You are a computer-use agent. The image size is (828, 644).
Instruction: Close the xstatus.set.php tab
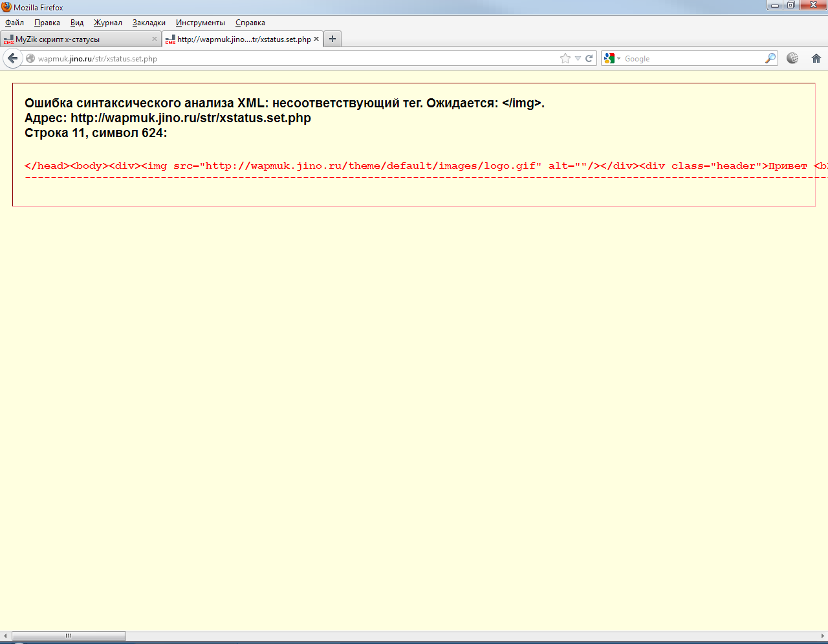pos(316,39)
